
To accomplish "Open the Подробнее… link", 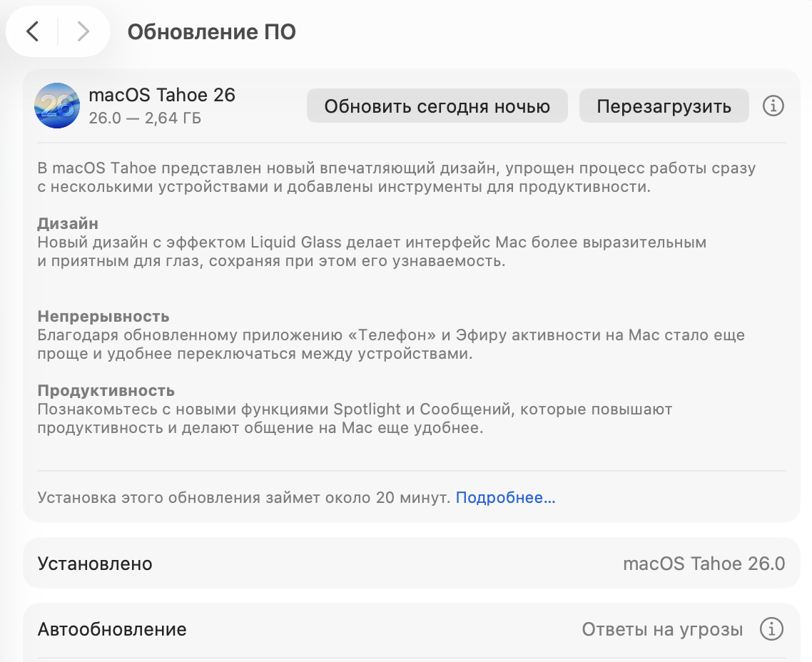I will point(505,497).
